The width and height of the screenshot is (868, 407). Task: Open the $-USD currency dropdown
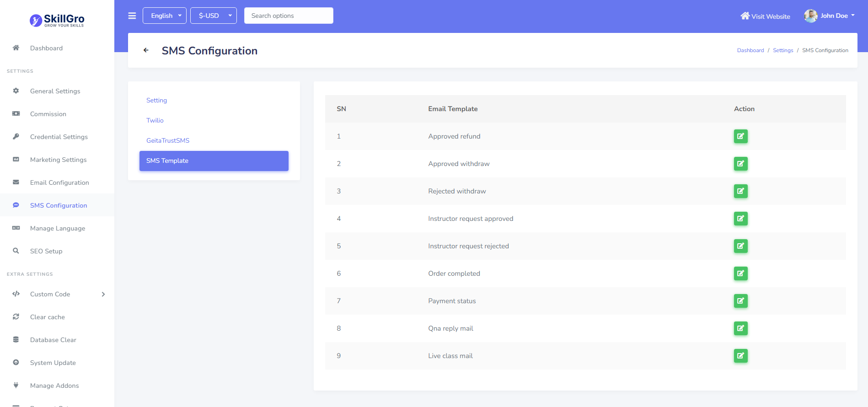213,16
